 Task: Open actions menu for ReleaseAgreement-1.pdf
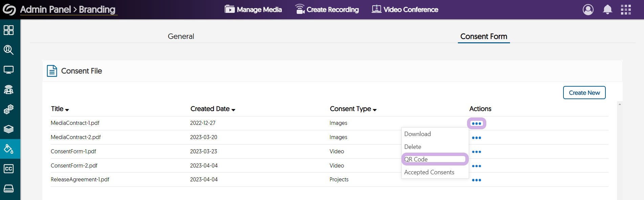coord(476,180)
